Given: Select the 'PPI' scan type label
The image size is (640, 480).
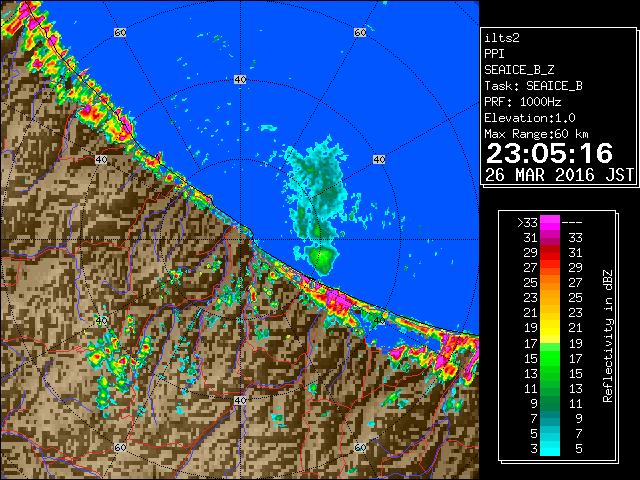Looking at the screenshot, I should [494, 54].
